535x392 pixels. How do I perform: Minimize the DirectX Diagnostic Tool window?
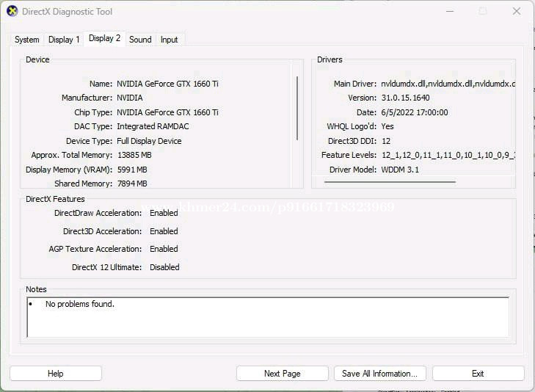(450, 11)
